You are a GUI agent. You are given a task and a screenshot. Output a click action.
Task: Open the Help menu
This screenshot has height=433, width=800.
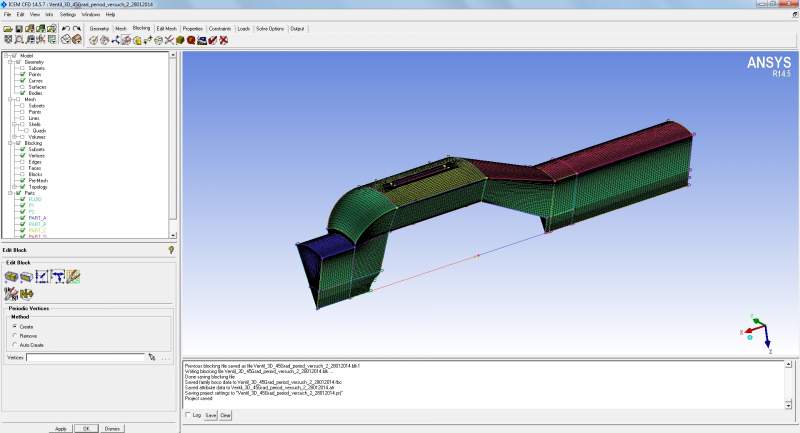tap(110, 14)
